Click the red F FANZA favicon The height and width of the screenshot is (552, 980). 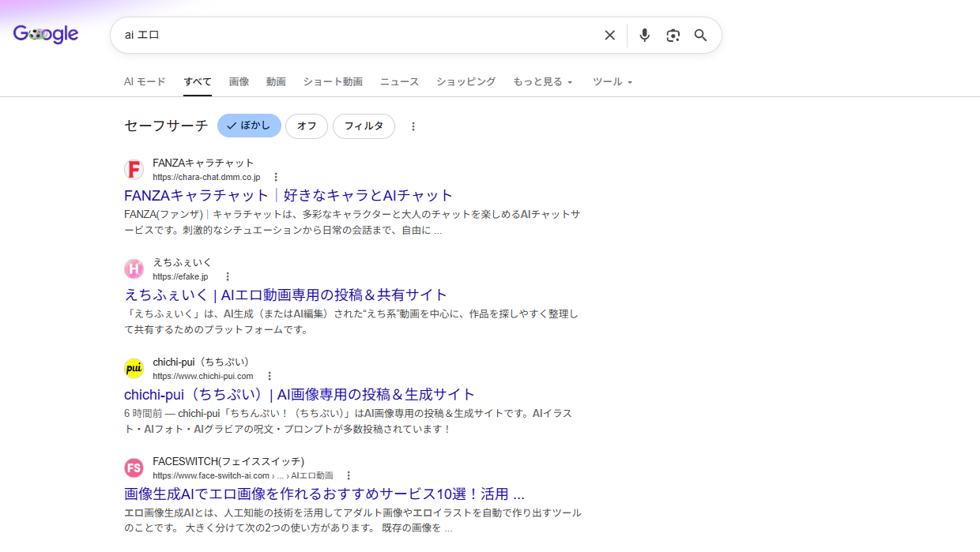134,170
